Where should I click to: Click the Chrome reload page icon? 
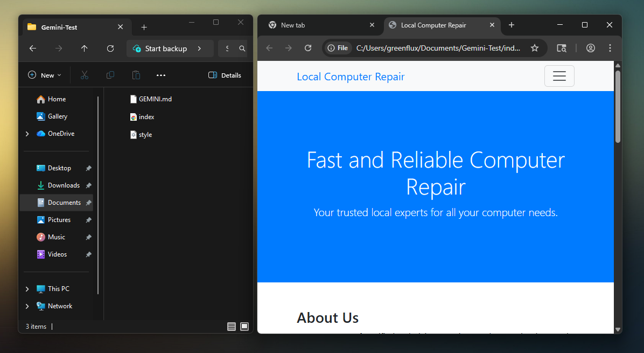tap(308, 48)
